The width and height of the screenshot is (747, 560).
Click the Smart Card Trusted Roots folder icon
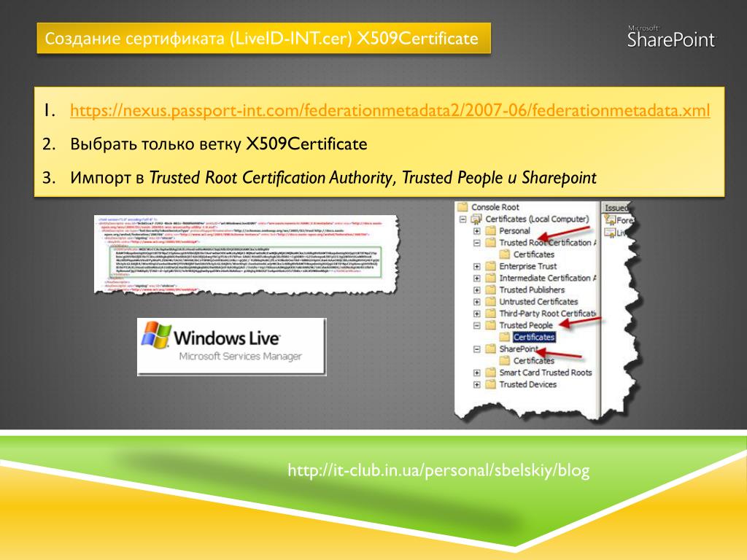[490, 373]
